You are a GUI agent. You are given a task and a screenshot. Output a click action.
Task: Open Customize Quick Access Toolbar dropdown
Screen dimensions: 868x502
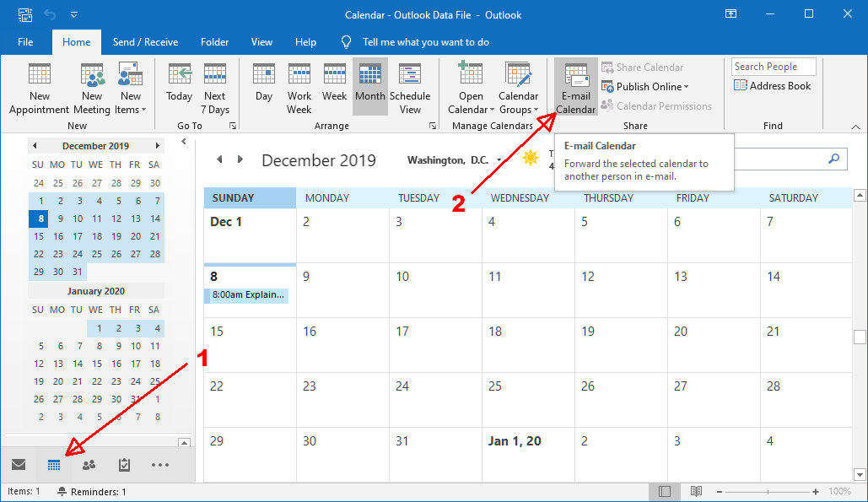pos(73,15)
